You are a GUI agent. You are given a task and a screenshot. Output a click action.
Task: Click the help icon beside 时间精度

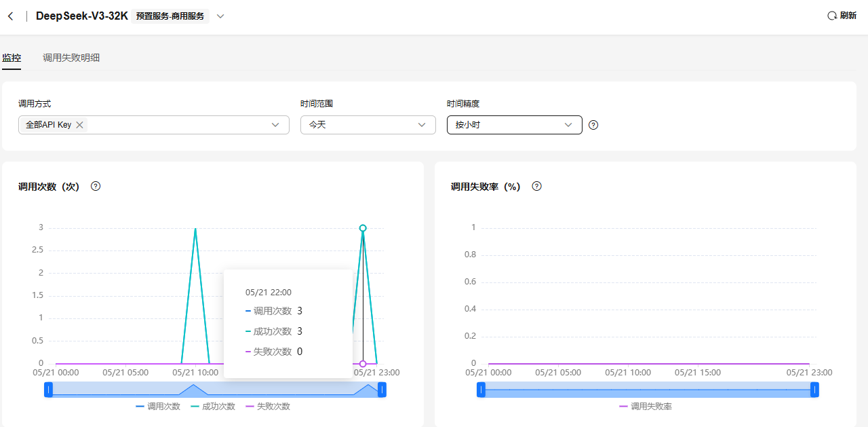tap(593, 125)
